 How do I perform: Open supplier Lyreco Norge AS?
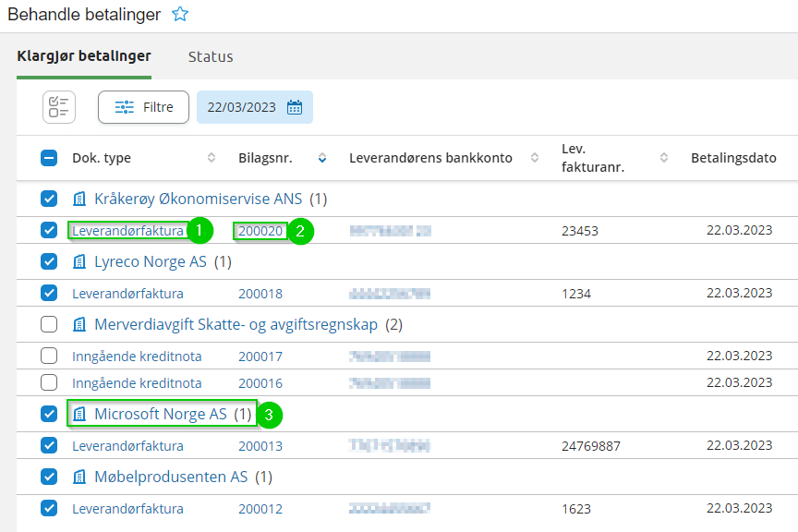(151, 261)
